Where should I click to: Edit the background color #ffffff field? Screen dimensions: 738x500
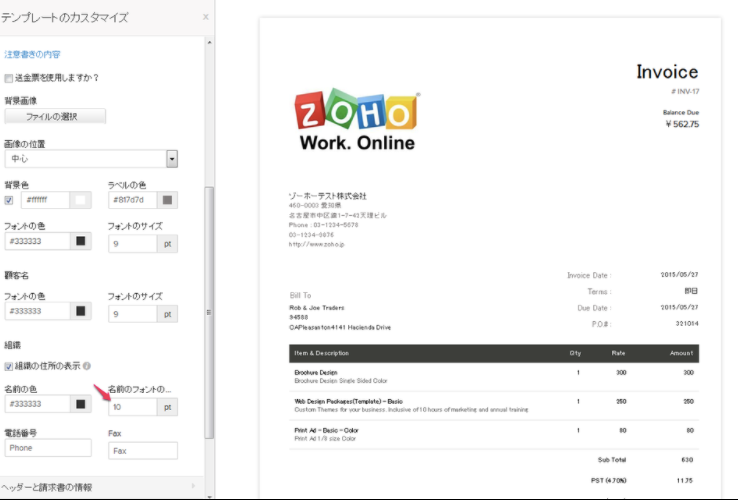pyautogui.click(x=45, y=200)
